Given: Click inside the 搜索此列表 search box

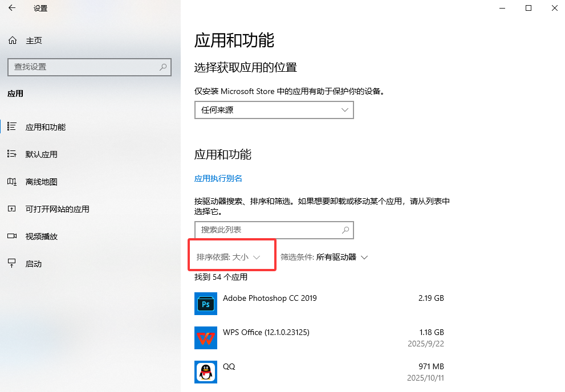Looking at the screenshot, I should coord(274,230).
